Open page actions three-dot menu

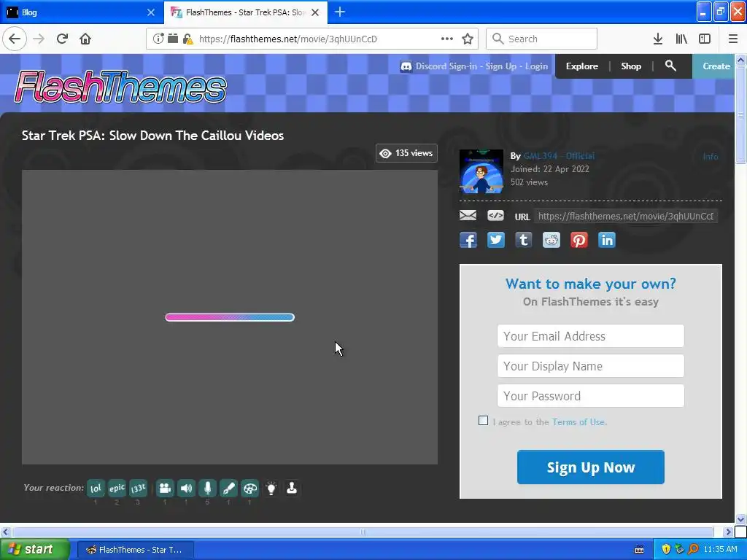(x=447, y=39)
